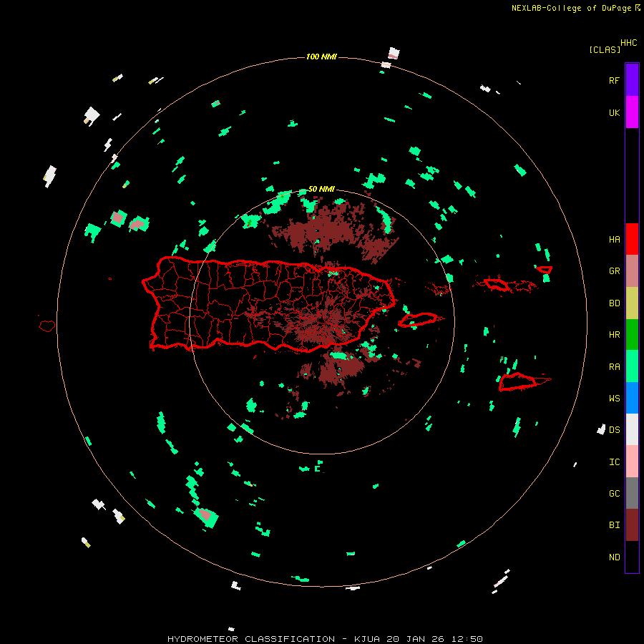Click the '12:50' timestamp in footer
Image resolution: width=644 pixels, height=644 pixels.
467,639
